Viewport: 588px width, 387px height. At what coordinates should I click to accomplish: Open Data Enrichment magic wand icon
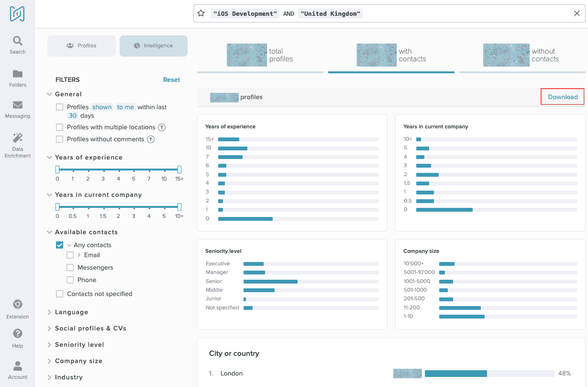[18, 145]
